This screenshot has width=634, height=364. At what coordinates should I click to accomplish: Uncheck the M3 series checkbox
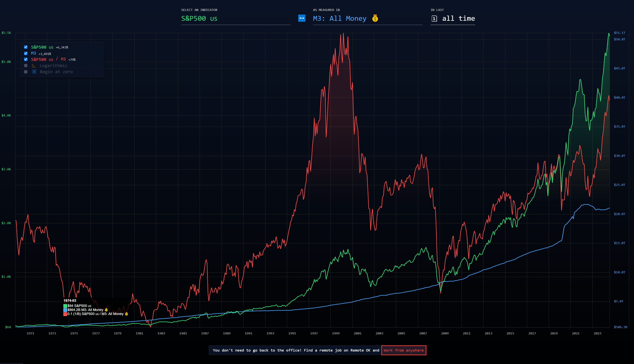26,53
